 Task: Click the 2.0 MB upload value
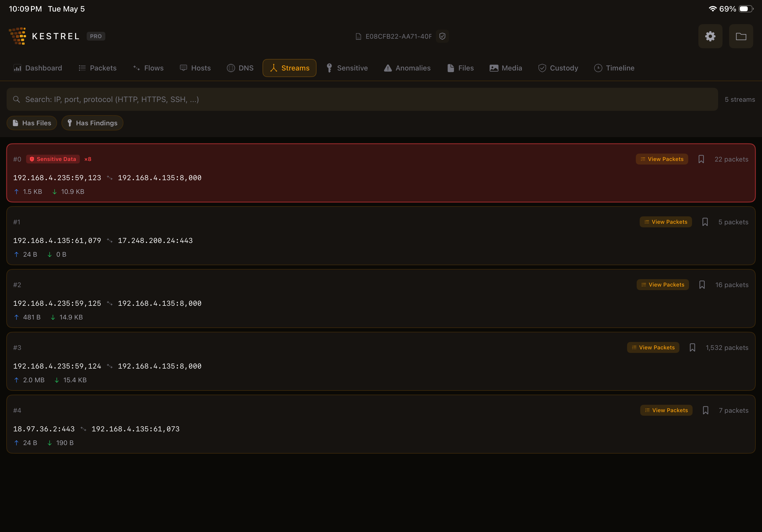(x=34, y=380)
